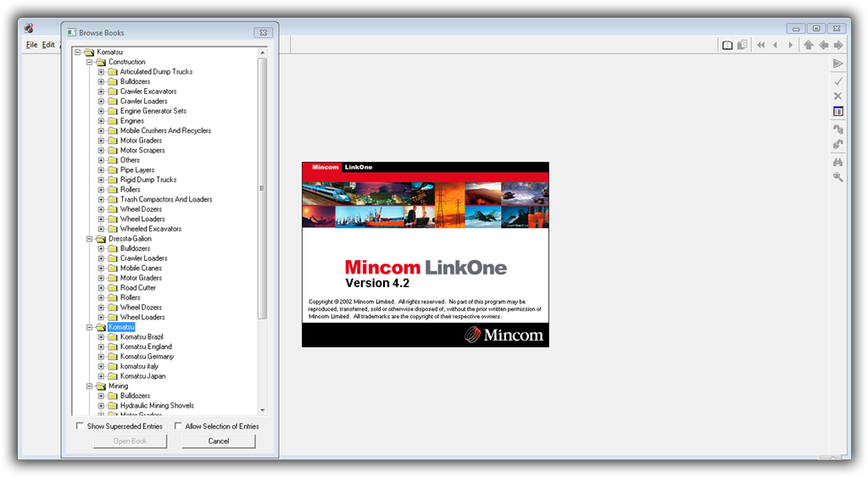Select Mobile Crushers And Recyclers
The width and height of the screenshot is (868, 477).
point(165,130)
